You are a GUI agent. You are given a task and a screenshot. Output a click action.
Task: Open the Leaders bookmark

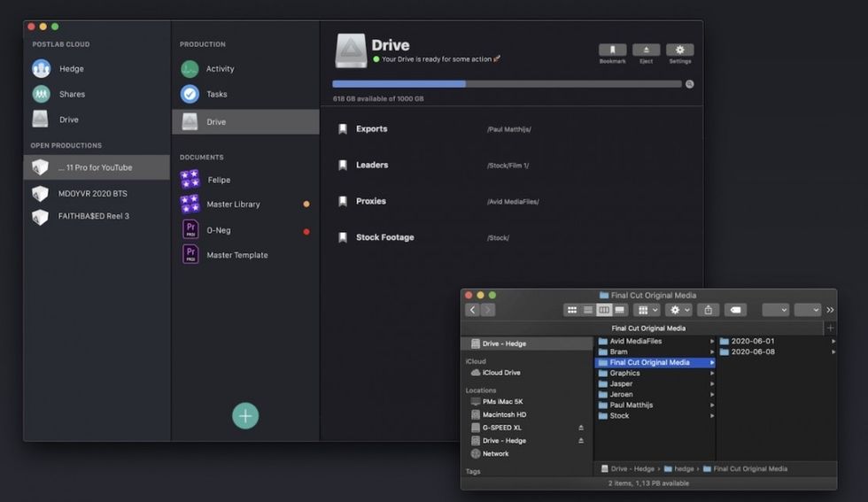pos(372,165)
